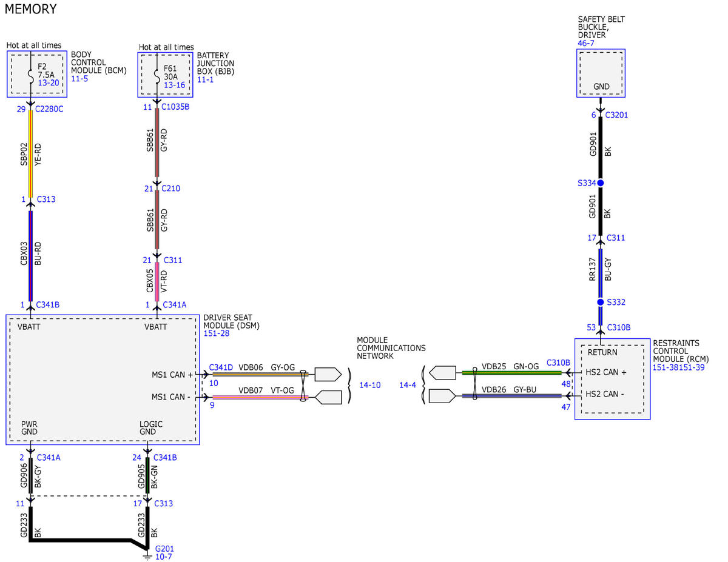
Task: Select the S334 splice dot
Action: coord(601,182)
